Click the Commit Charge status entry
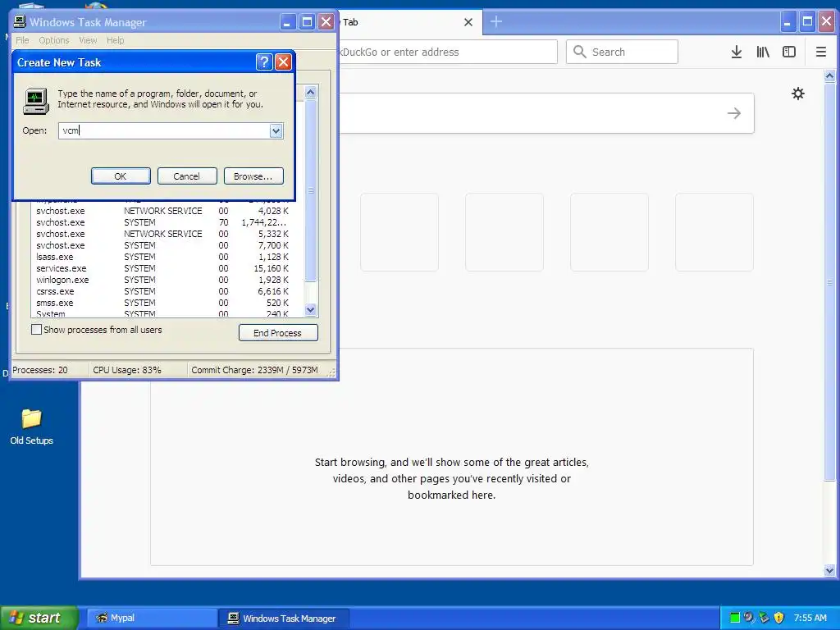This screenshot has width=840, height=630. pos(254,370)
